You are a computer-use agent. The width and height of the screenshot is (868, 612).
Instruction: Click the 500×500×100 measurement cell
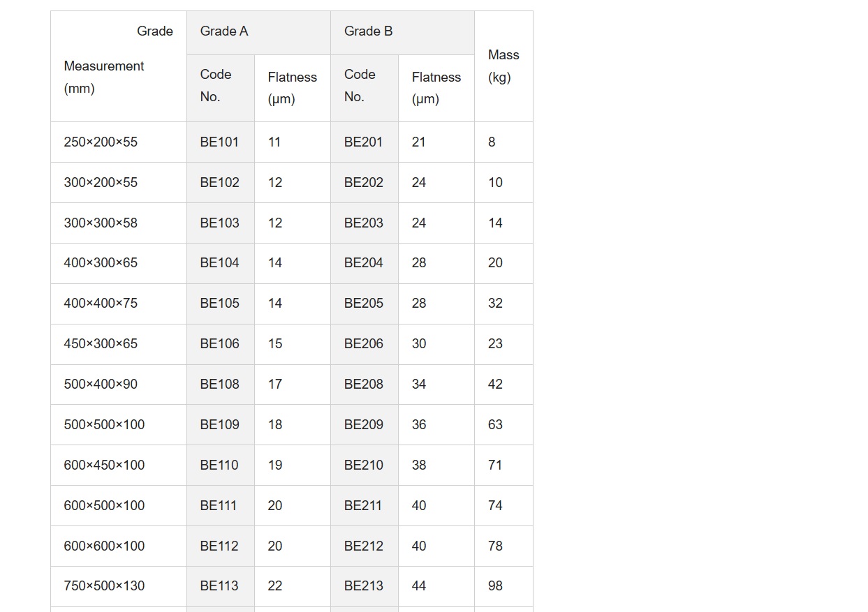click(x=119, y=424)
